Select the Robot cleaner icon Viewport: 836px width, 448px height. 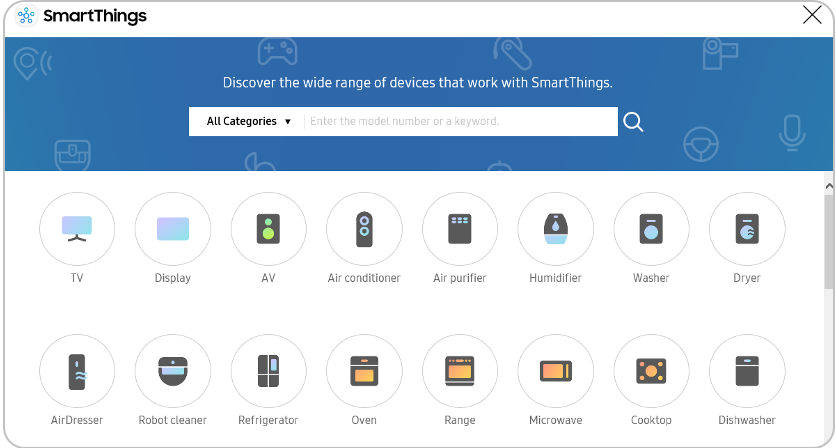[173, 372]
